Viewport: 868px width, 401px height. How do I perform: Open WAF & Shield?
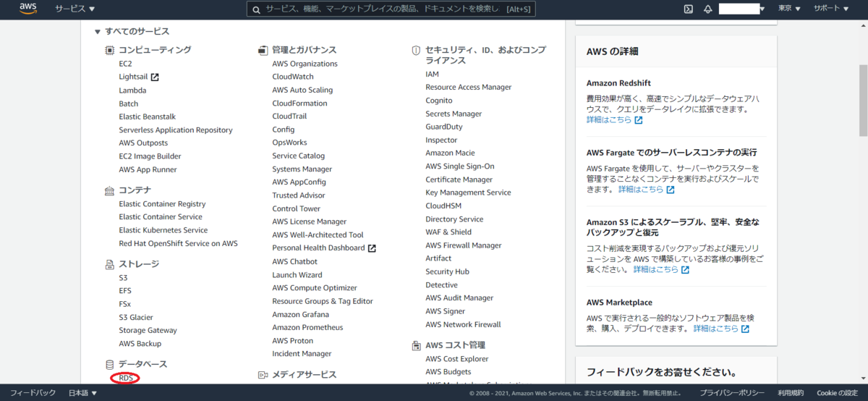[x=448, y=232]
